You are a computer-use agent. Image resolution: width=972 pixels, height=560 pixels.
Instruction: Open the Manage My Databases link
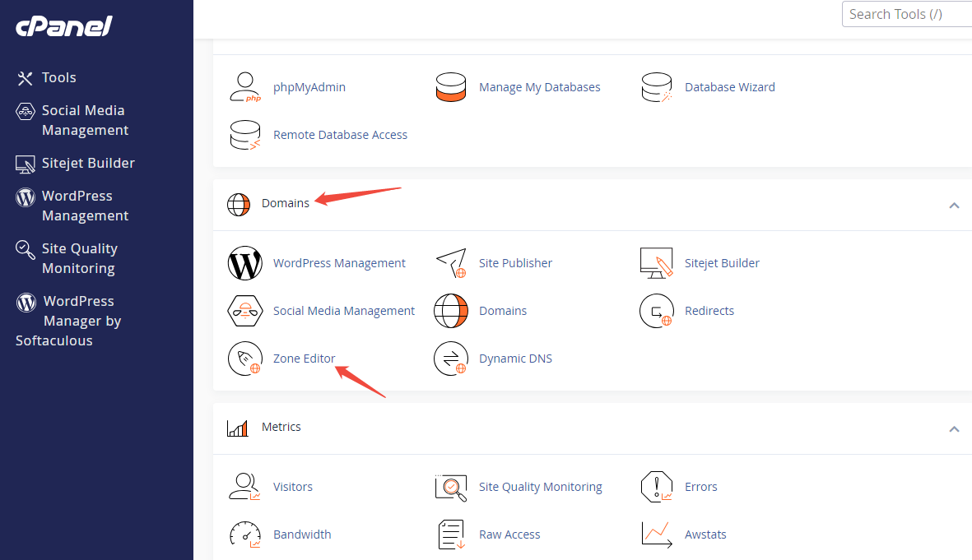(x=539, y=87)
